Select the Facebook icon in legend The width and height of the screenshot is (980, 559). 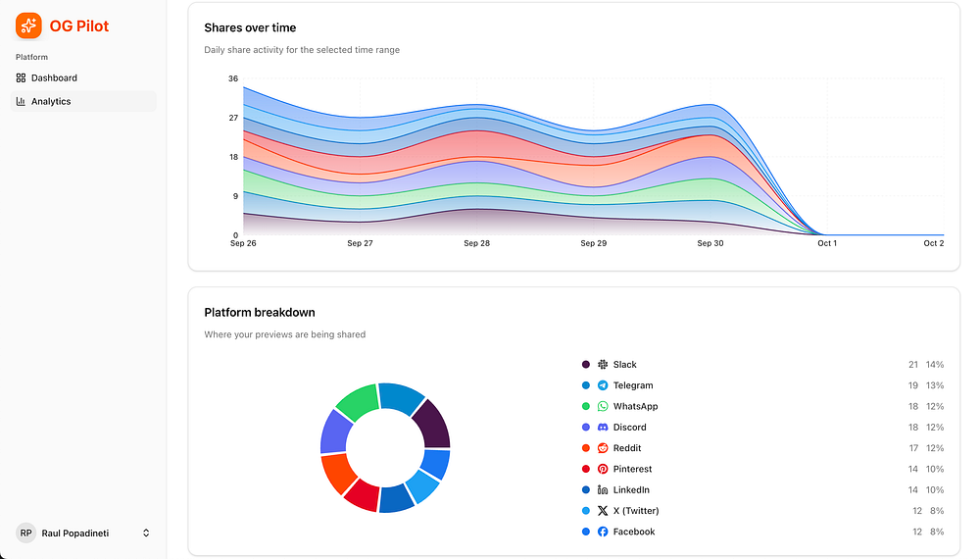pyautogui.click(x=603, y=532)
